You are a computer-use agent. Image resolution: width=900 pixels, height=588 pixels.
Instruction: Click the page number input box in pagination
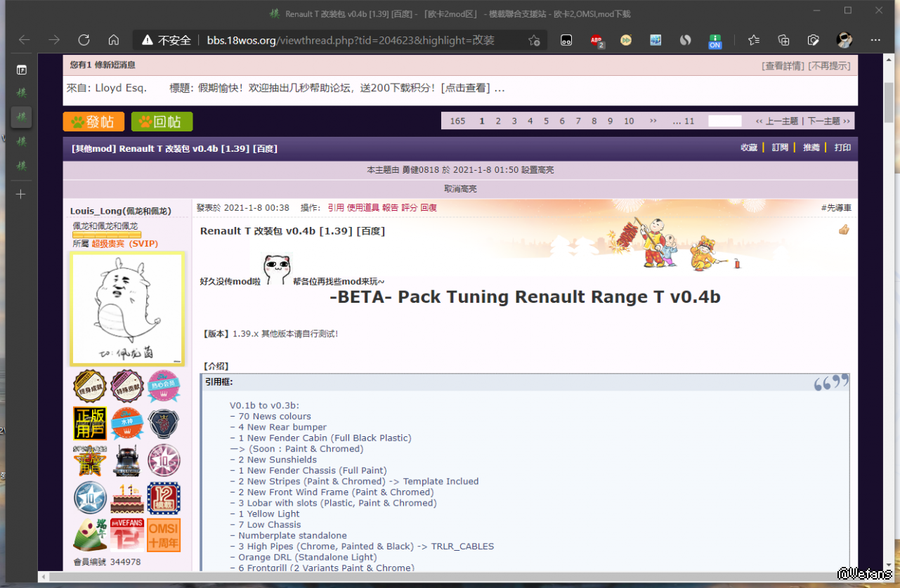tap(724, 121)
